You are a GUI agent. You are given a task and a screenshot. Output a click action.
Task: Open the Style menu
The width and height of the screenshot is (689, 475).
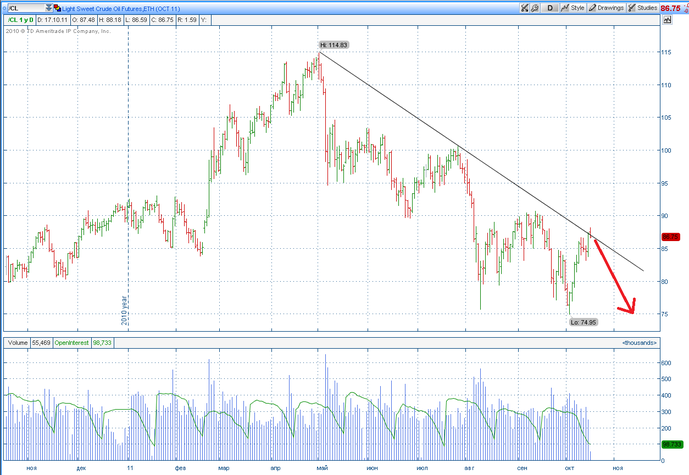click(573, 8)
